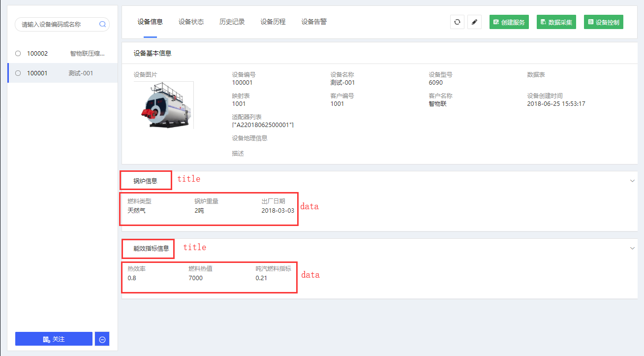This screenshot has height=356, width=644.
Task: Open the 设备控制 button
Action: (603, 22)
